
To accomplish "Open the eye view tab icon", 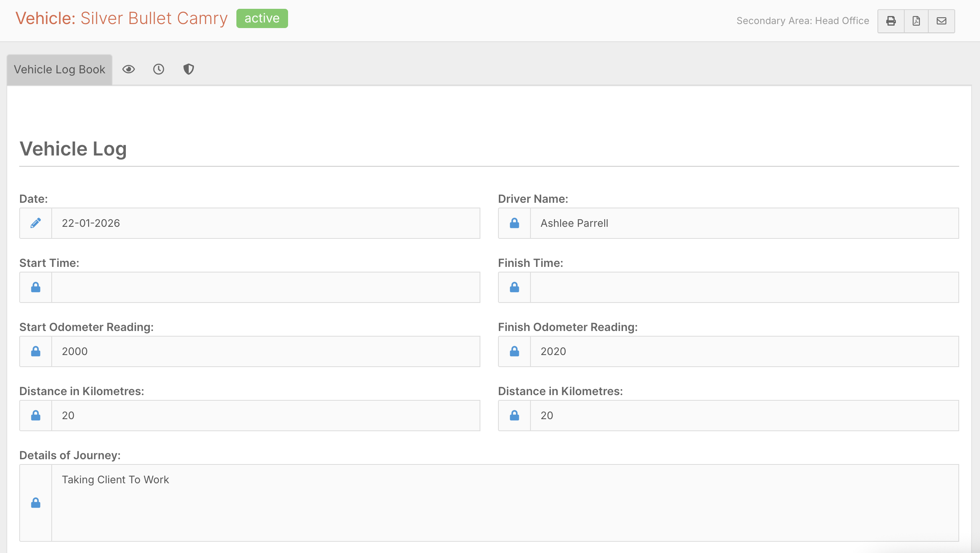I will pos(129,69).
